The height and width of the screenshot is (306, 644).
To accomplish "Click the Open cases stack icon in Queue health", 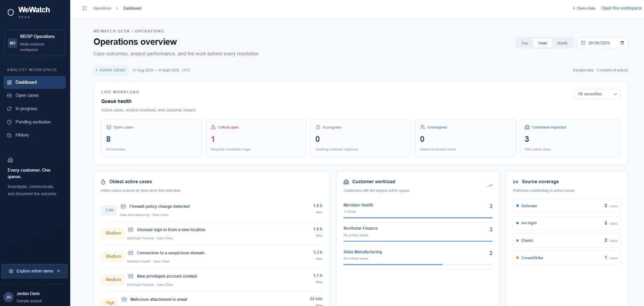I will click(x=109, y=127).
